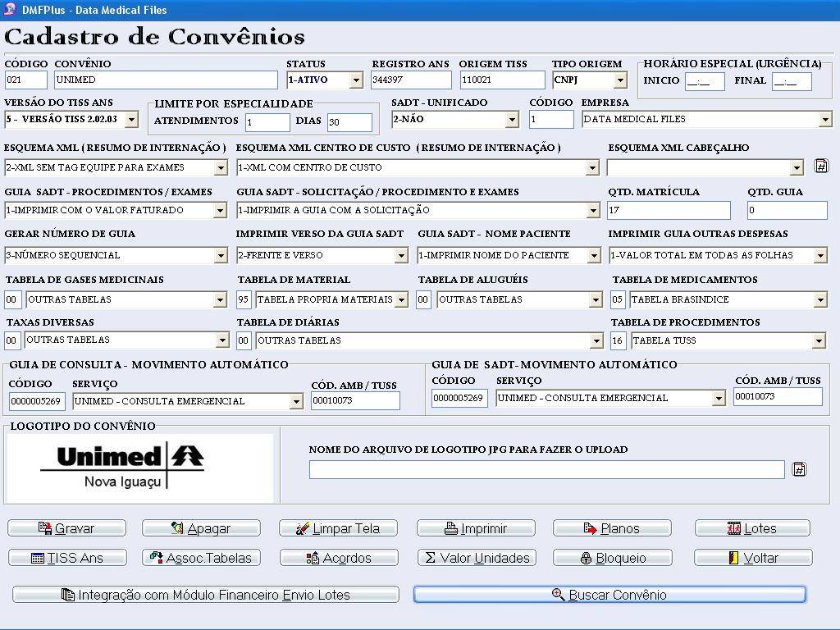The width and height of the screenshot is (840, 630).
Task: Click the Acordos button
Action: [x=339, y=558]
